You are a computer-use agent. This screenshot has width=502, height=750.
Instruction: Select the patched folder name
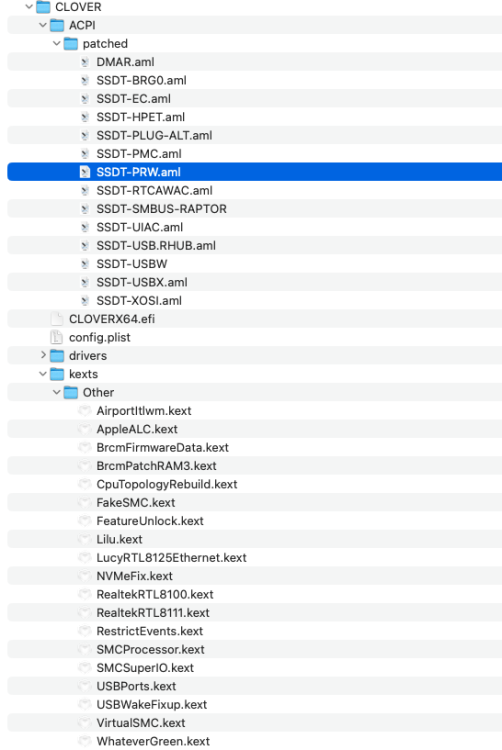click(x=105, y=44)
